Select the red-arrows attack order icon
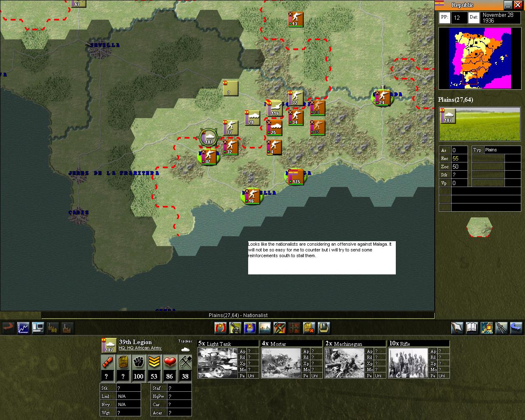Image resolution: width=525 pixels, height=420 pixels. (221, 328)
